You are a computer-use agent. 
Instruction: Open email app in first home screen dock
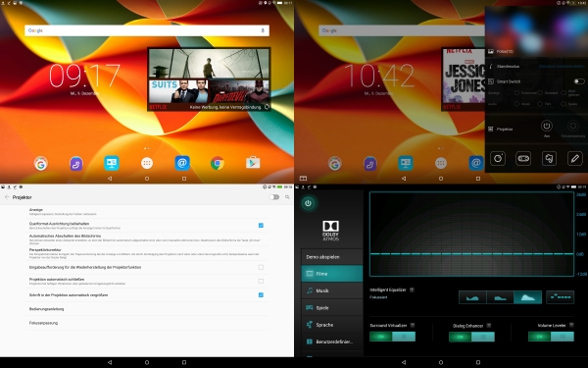(182, 163)
